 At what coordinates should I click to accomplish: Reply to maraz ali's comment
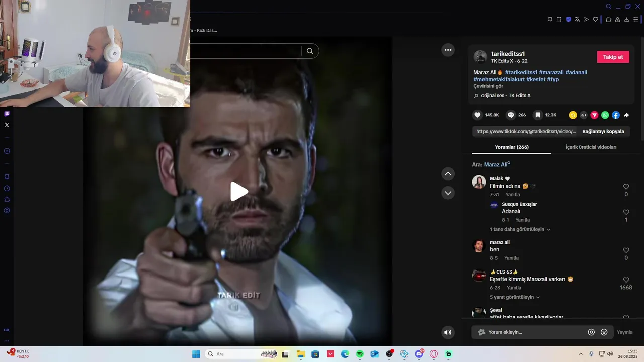(511, 258)
